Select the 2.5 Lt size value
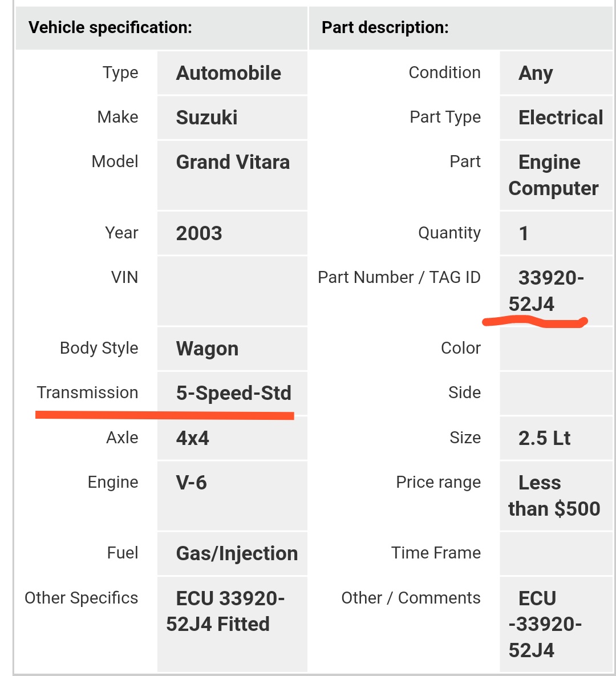Viewport: 616px width, 676px height. pos(544,438)
